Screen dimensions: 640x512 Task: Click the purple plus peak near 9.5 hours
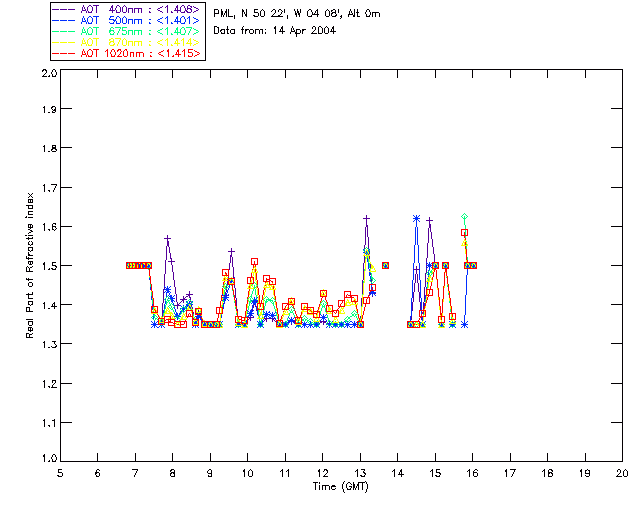pos(231,251)
